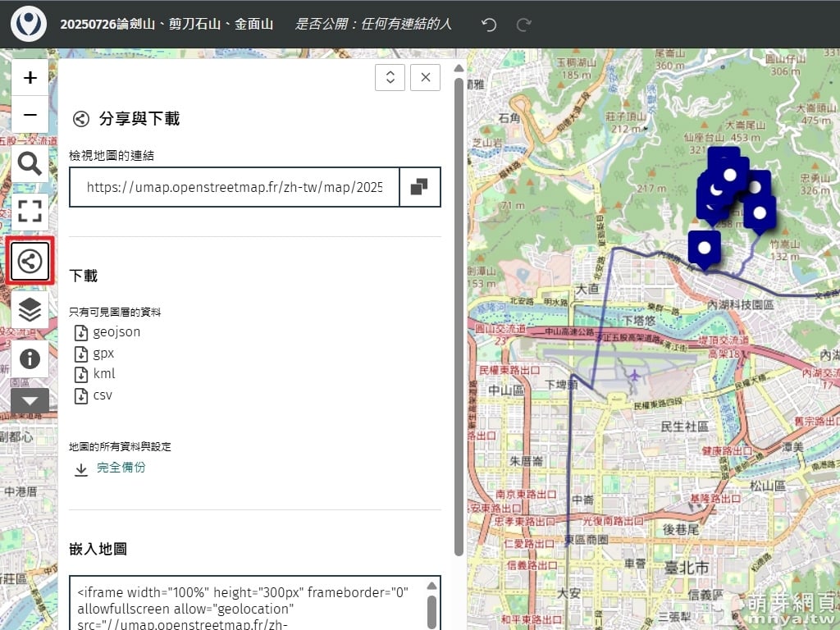This screenshot has height=630, width=840.
Task: Download the full backup (完全備份)
Action: [x=120, y=468]
